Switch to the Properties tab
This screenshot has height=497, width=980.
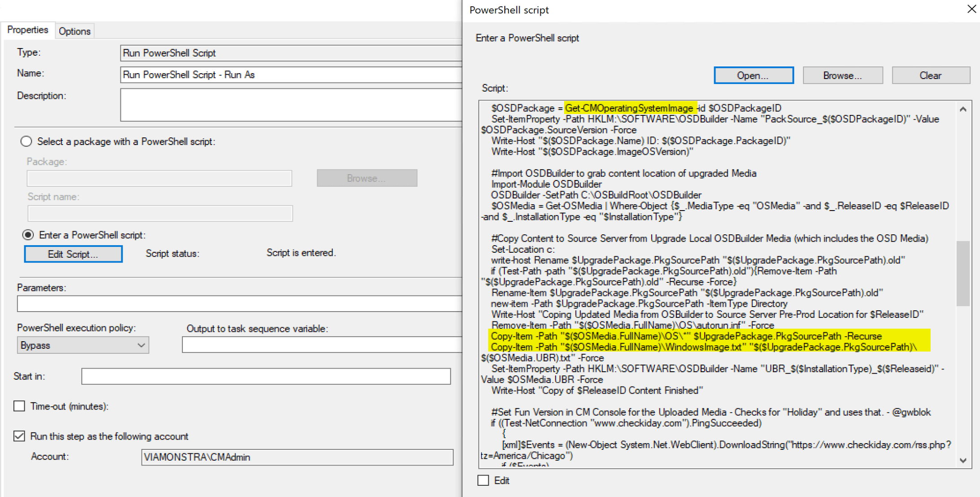click(28, 30)
